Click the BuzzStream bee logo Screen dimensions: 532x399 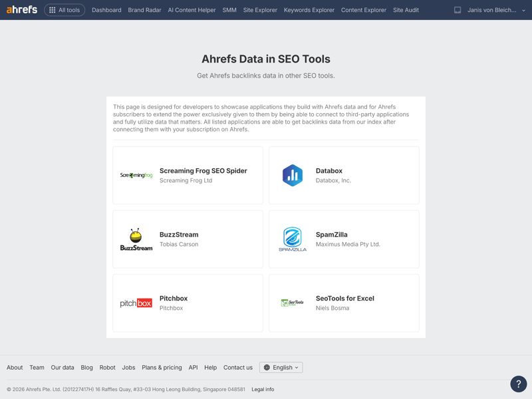[136, 239]
